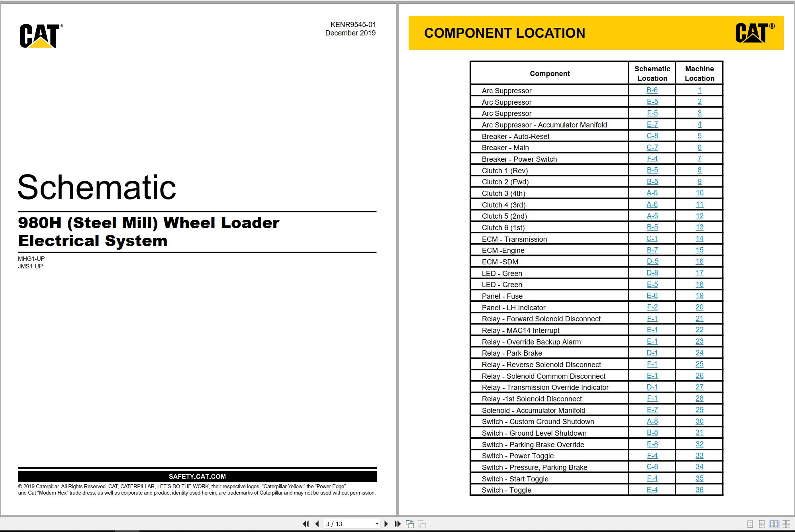Open schematic link A-8 for Custom Ground Shutdown switch
Image resolution: width=795 pixels, height=532 pixels.
652,421
